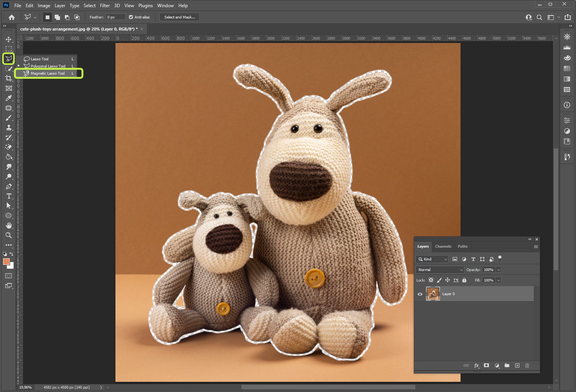Toggle the Anti-alias checkbox
576x392 pixels.
coord(131,17)
